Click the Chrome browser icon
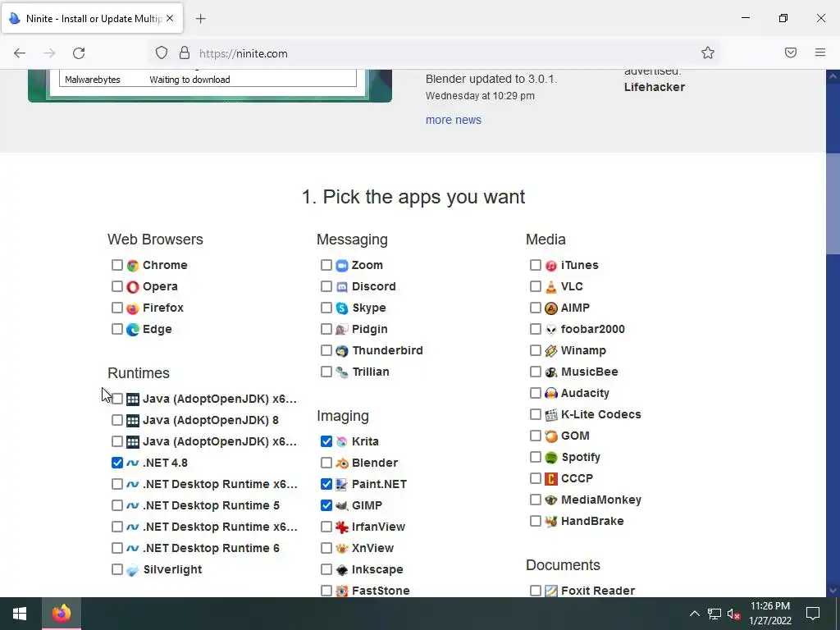Screen dimensions: 840x630 point(132,265)
